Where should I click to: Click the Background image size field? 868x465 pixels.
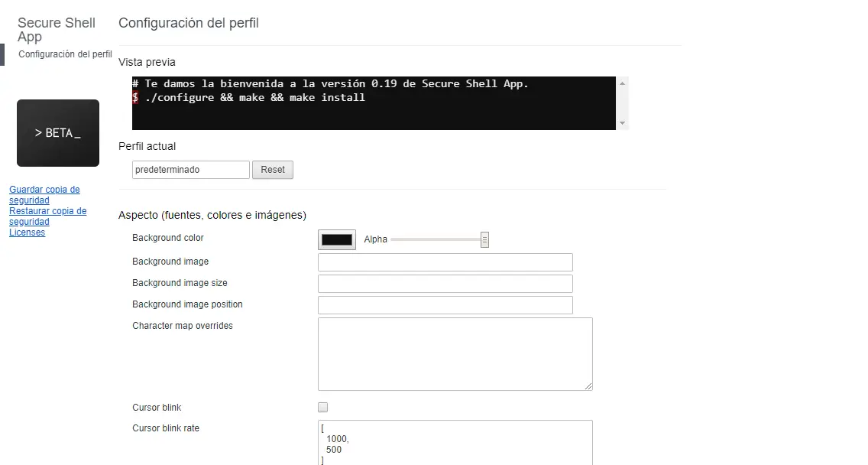coord(445,284)
